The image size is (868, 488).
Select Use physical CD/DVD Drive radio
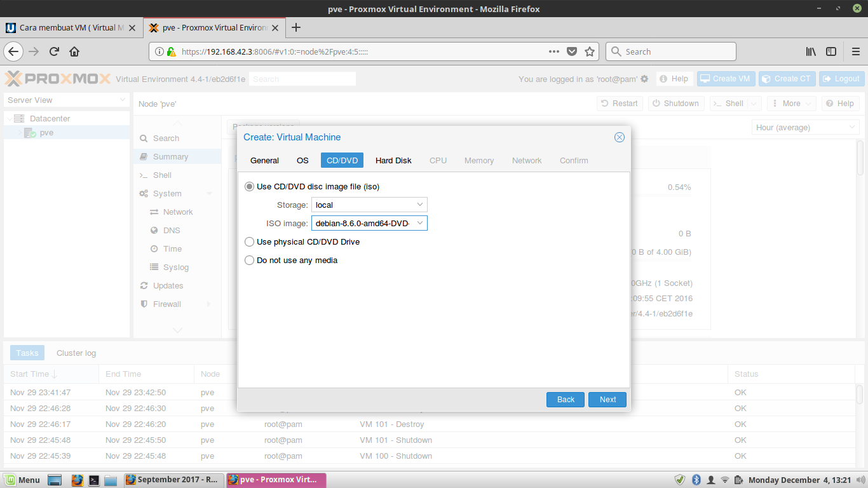tap(249, 241)
